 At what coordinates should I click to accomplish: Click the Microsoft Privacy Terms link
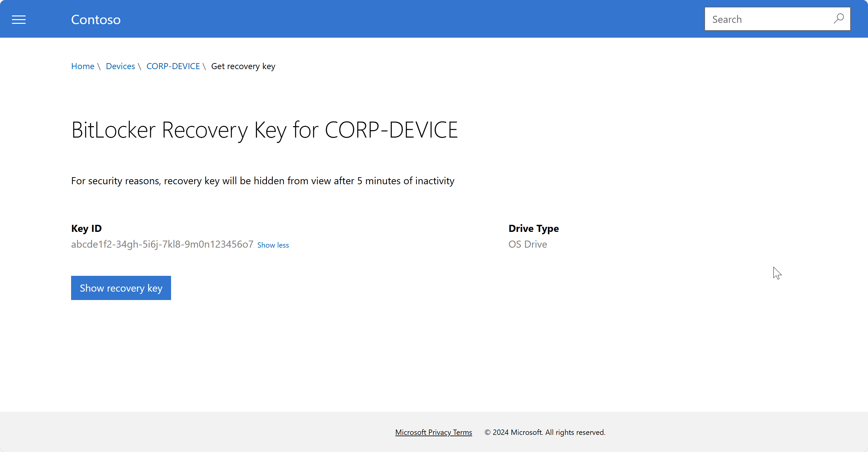tap(433, 433)
